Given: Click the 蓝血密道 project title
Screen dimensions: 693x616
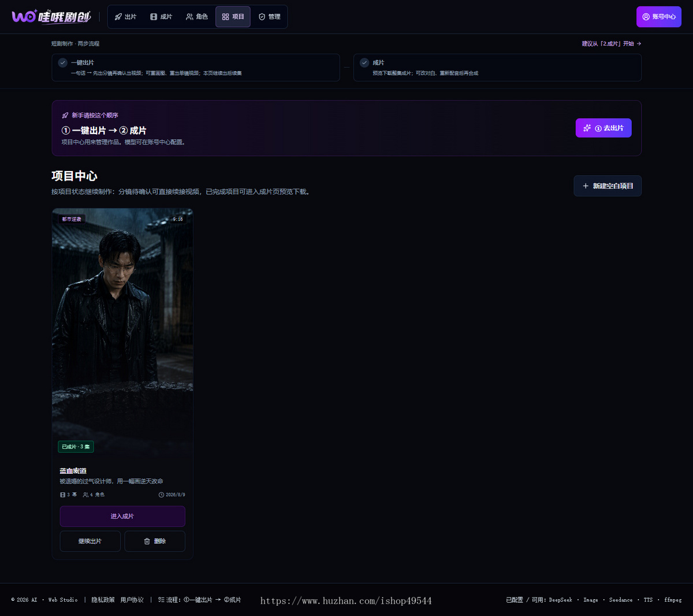Looking at the screenshot, I should pyautogui.click(x=73, y=471).
